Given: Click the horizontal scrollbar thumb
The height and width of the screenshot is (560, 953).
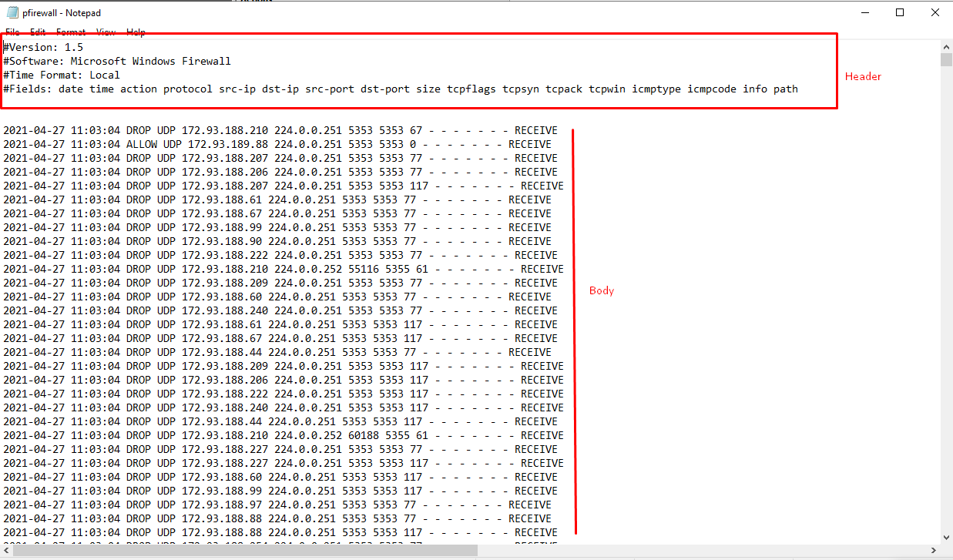Looking at the screenshot, I should (246, 550).
